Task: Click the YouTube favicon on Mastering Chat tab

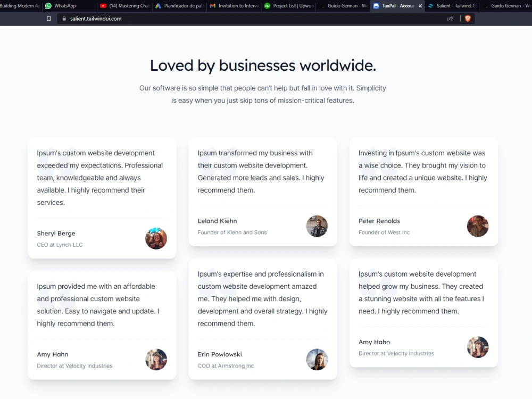Action: tap(103, 6)
